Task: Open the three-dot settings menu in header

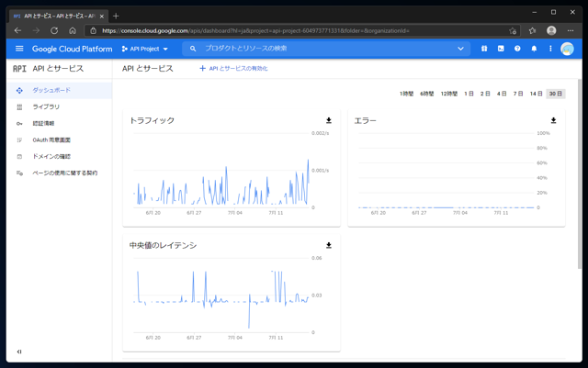Action: (x=550, y=49)
